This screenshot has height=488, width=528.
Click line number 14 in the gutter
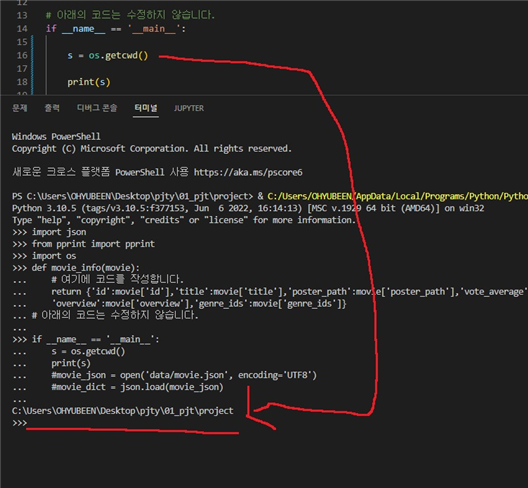pyautogui.click(x=22, y=29)
